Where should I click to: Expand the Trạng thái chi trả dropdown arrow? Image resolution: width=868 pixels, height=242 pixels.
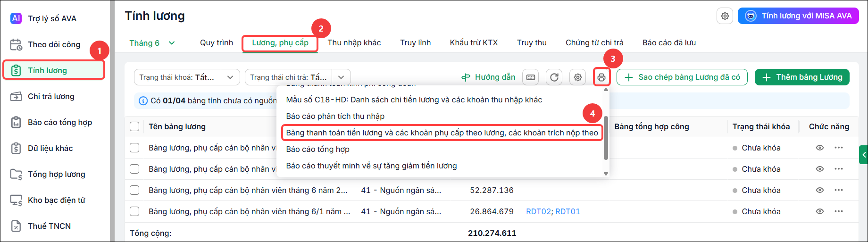(341, 77)
